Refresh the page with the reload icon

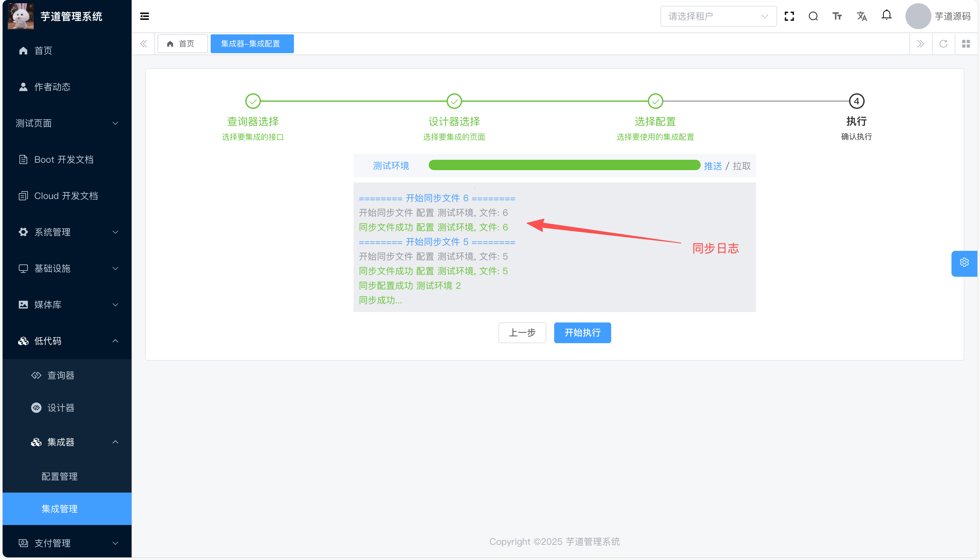[943, 44]
